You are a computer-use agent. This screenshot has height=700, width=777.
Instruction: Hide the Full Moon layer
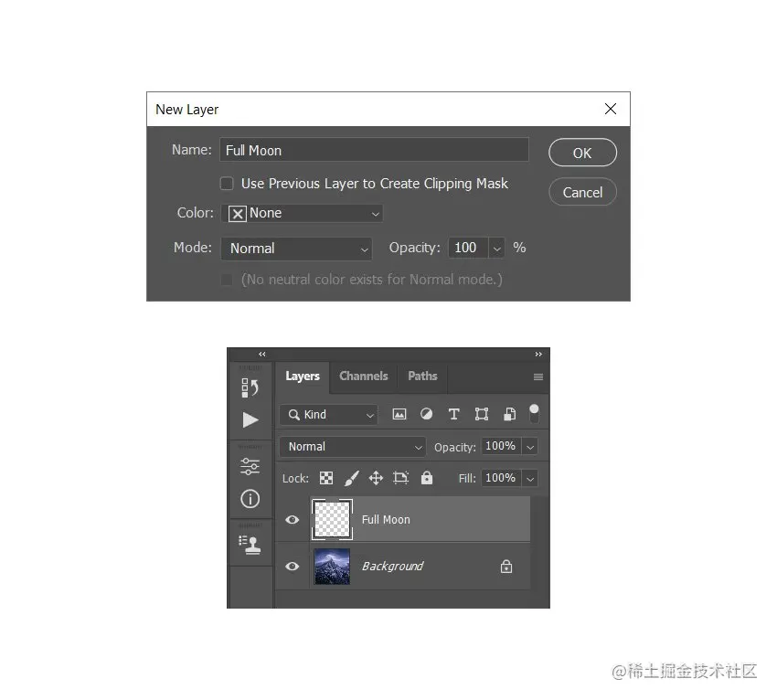(292, 519)
